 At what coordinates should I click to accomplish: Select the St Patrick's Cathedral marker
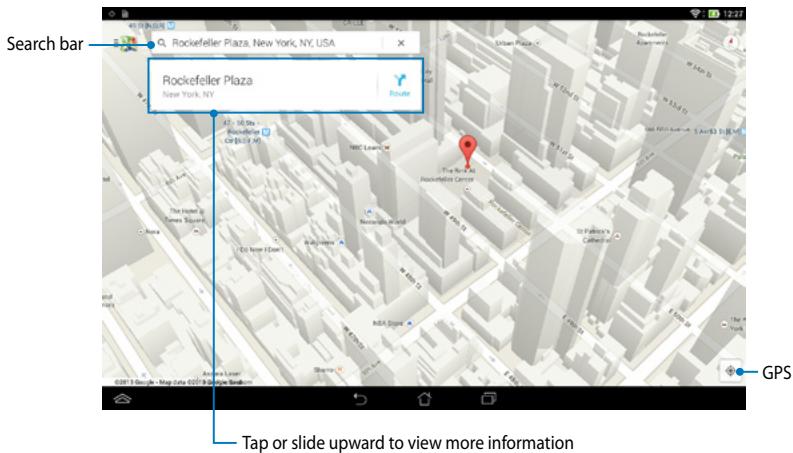(x=617, y=236)
